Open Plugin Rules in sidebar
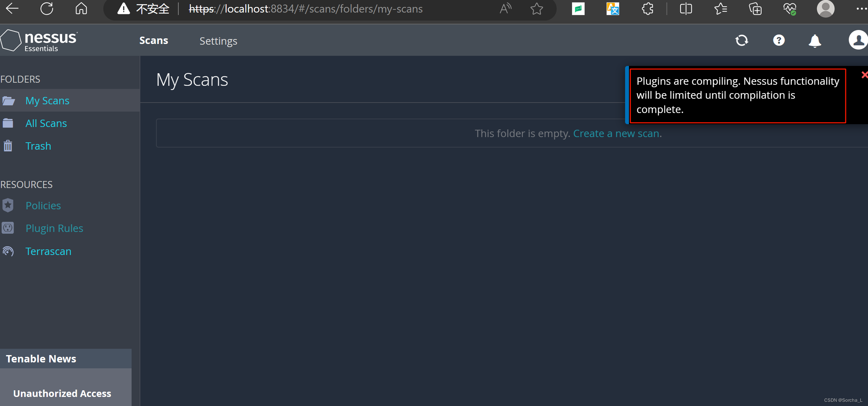Image resolution: width=868 pixels, height=406 pixels. [x=54, y=228]
